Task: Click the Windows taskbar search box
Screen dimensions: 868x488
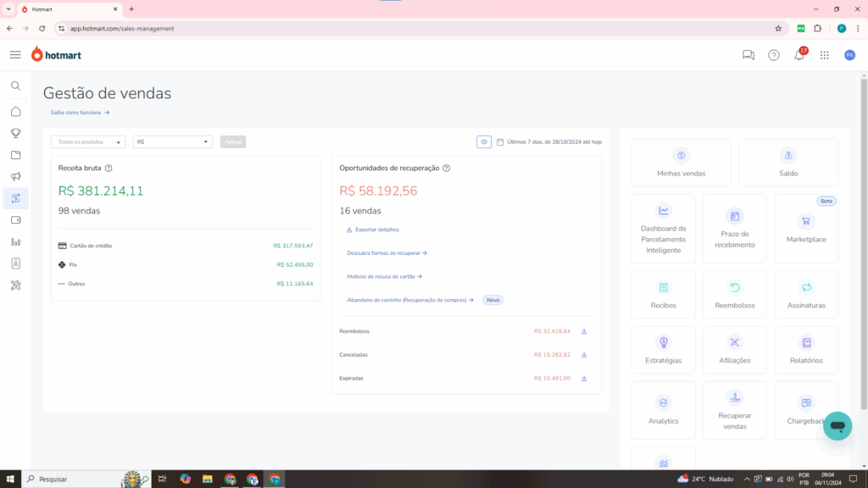Action: click(x=86, y=480)
